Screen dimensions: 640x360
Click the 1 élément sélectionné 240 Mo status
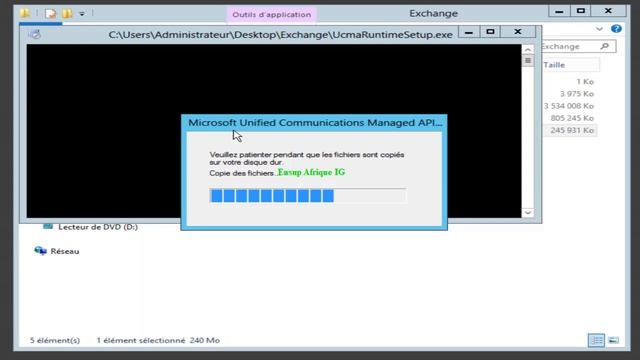point(158,340)
